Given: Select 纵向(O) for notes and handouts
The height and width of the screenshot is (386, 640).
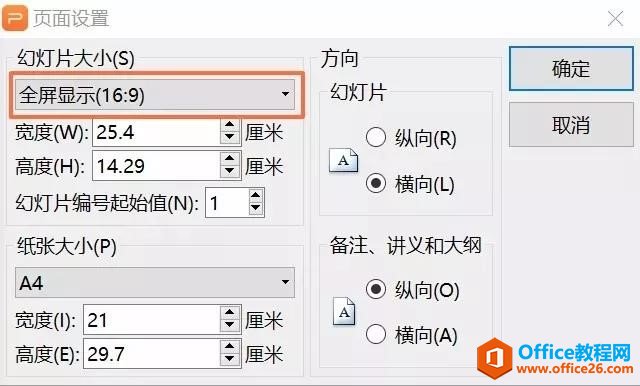Looking at the screenshot, I should 413,290.
